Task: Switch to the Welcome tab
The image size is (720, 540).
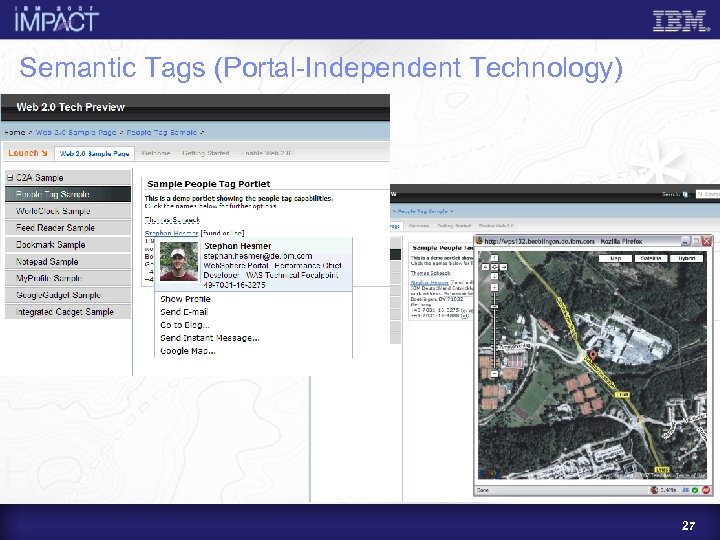Action: point(156,153)
